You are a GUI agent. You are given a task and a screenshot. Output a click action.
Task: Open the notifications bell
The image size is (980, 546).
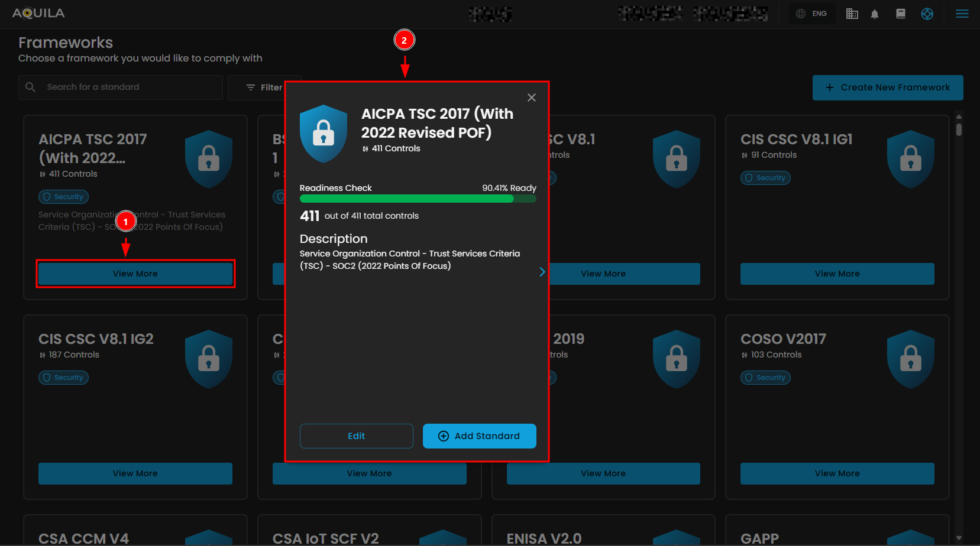[875, 14]
